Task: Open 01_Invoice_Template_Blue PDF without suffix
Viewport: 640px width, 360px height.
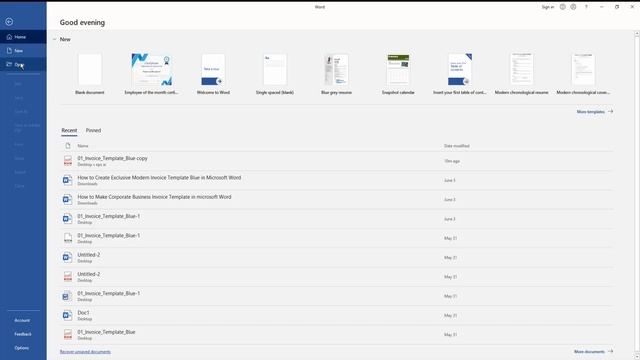Action: tap(336, 334)
